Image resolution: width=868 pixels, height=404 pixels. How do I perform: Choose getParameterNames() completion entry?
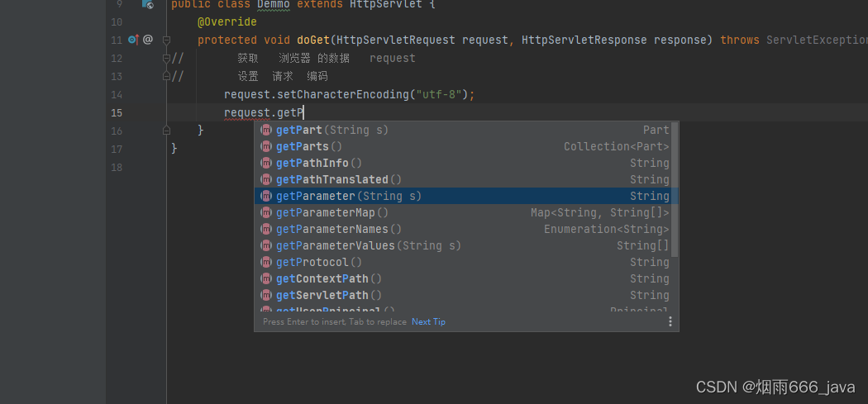pos(339,229)
